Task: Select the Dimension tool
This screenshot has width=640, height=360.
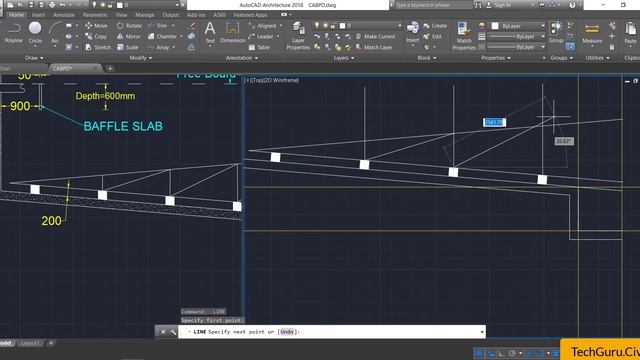Action: (233, 33)
